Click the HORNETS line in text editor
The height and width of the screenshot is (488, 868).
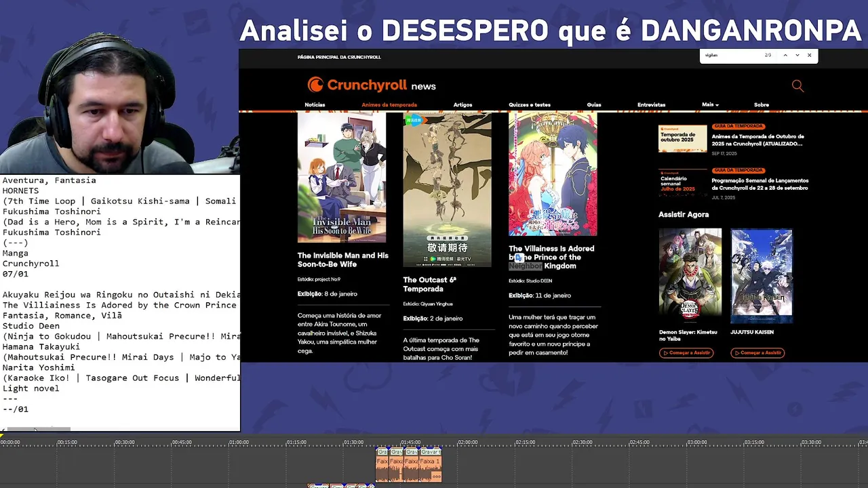[21, 191]
